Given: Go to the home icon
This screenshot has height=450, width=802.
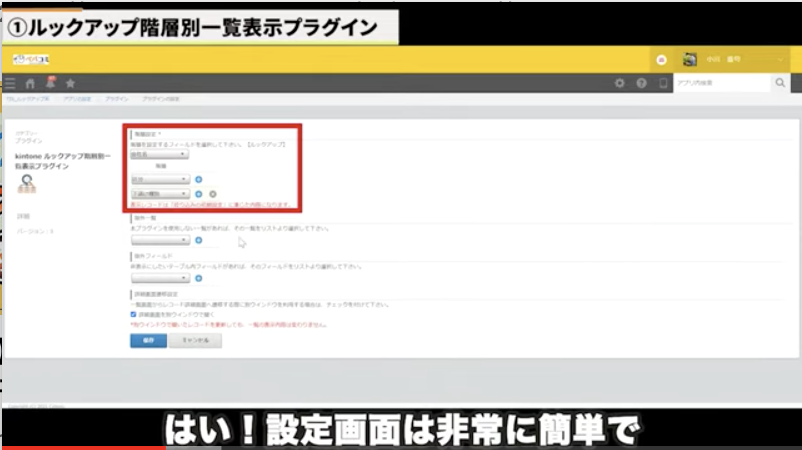Looking at the screenshot, I should [x=30, y=83].
